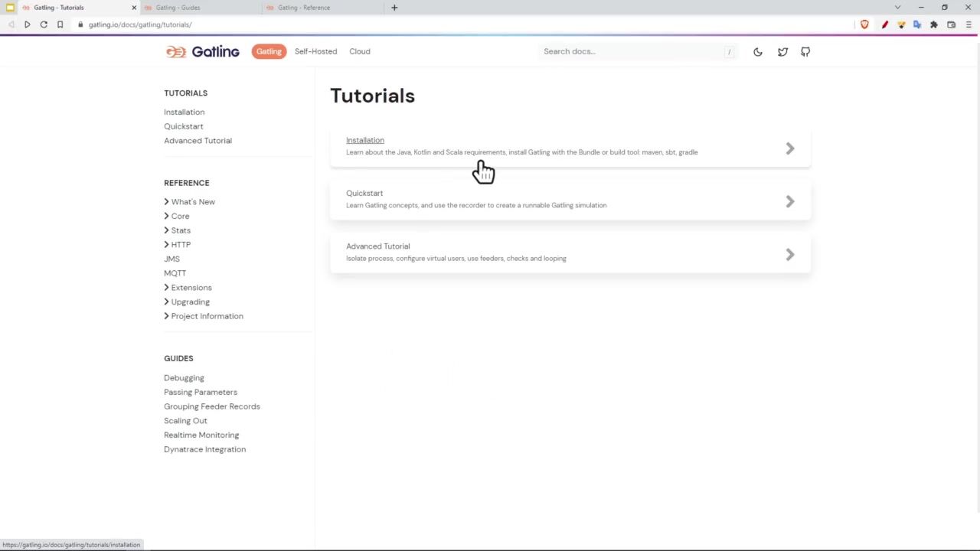Click the Search docs input field
Image resolution: width=980 pixels, height=551 pixels.
[632, 51]
